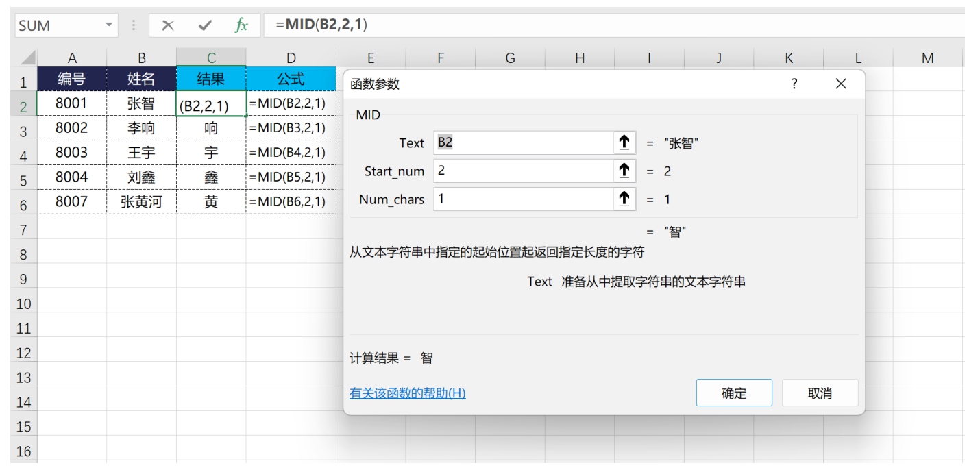Click the 取消 button
Image resolution: width=980 pixels, height=472 pixels.
820,393
